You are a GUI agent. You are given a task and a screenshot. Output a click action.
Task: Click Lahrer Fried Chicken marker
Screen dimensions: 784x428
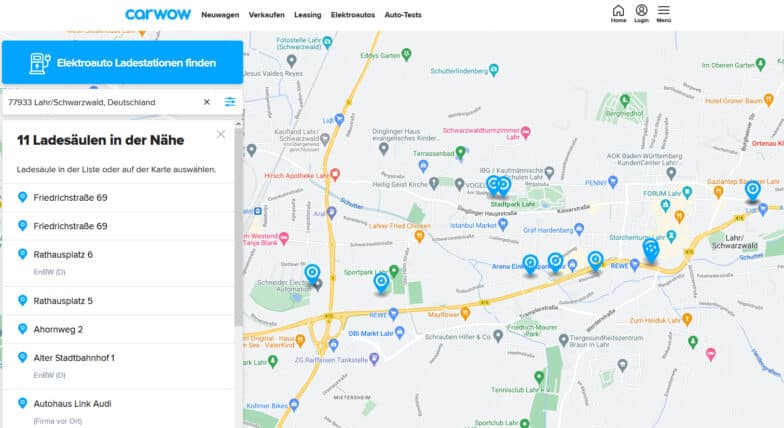coord(420,237)
